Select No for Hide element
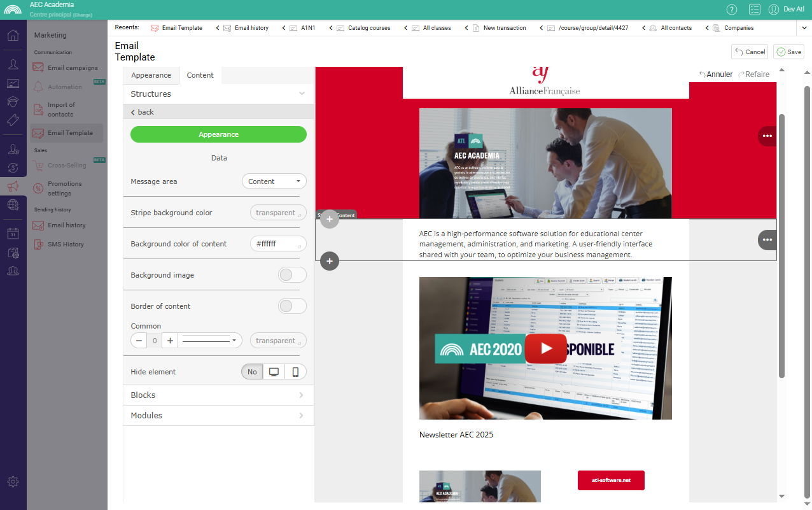Screen dimensions: 812x510 pyautogui.click(x=253, y=372)
